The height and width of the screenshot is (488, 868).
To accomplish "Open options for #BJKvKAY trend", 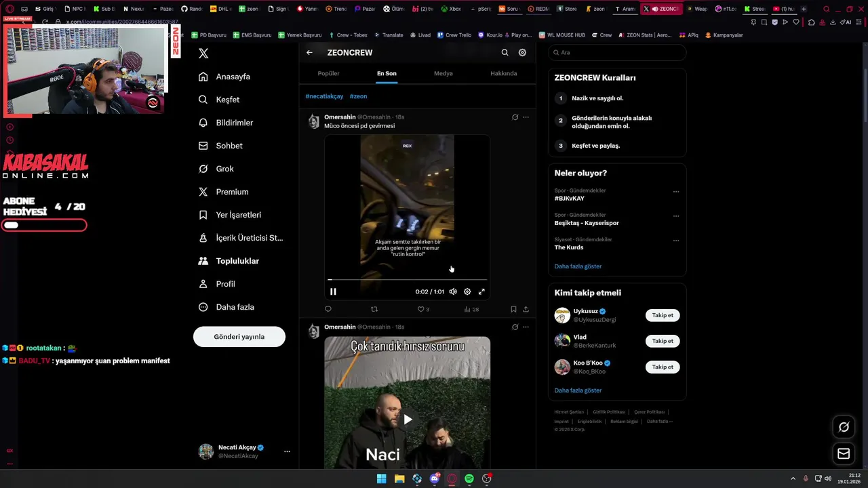I will click(x=676, y=192).
